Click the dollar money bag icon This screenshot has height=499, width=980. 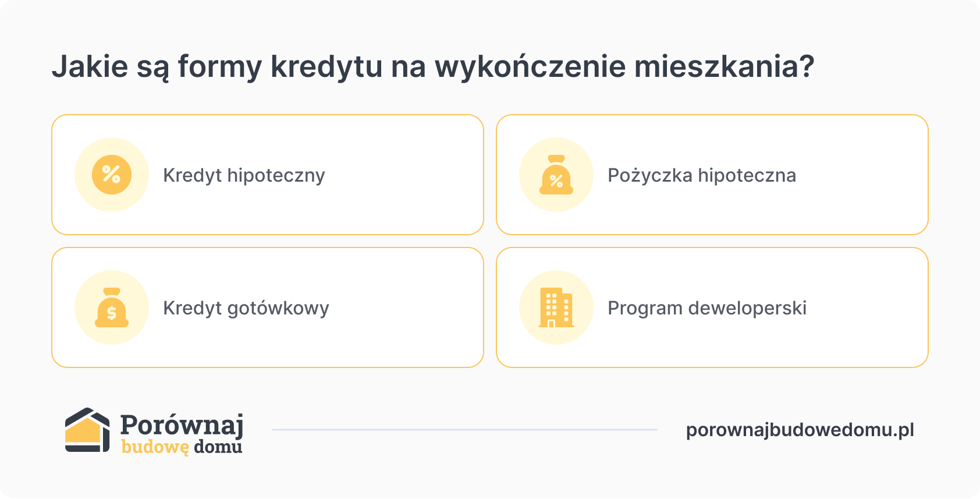[x=112, y=307]
